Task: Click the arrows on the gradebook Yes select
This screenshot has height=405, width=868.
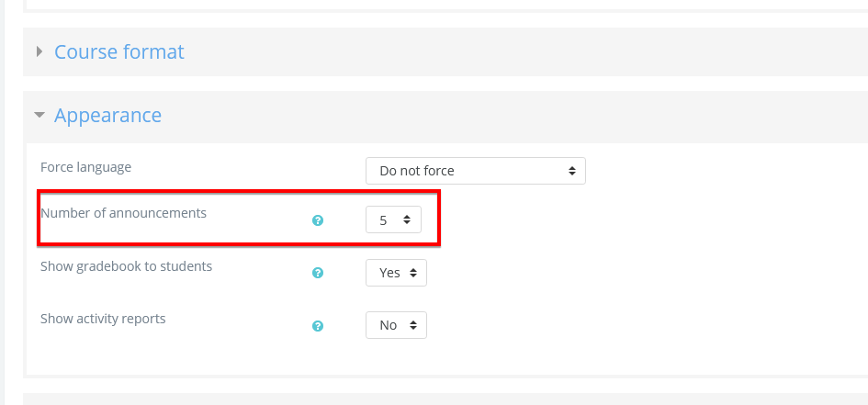Action: 412,273
